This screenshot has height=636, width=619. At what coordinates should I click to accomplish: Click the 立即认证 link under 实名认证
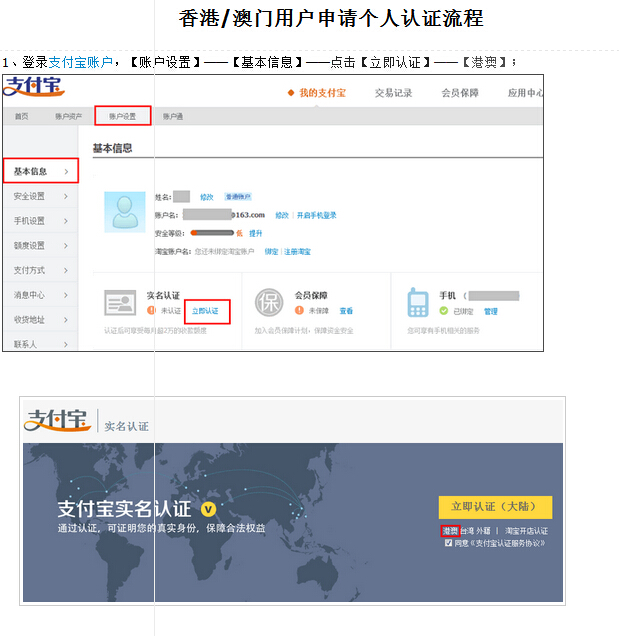pos(207,311)
